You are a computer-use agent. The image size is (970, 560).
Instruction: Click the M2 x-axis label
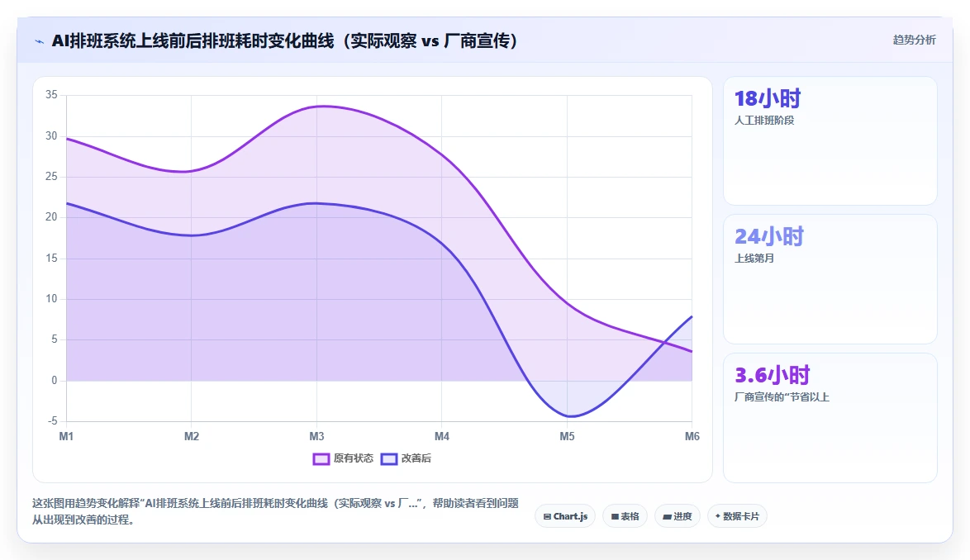pyautogui.click(x=192, y=436)
